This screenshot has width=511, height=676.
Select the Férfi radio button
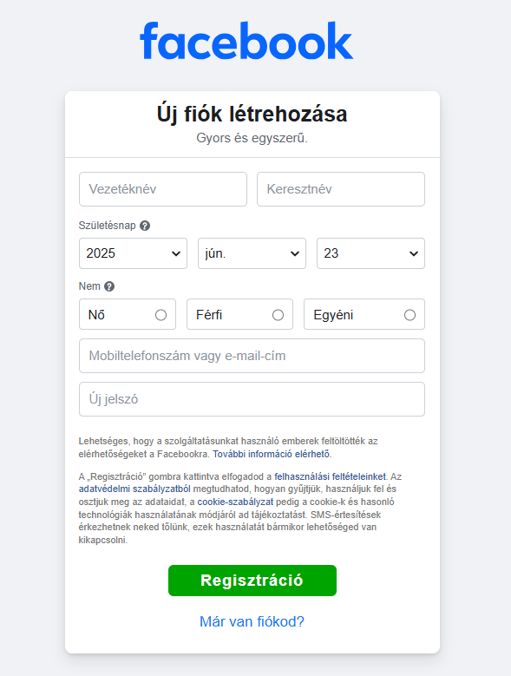(278, 315)
